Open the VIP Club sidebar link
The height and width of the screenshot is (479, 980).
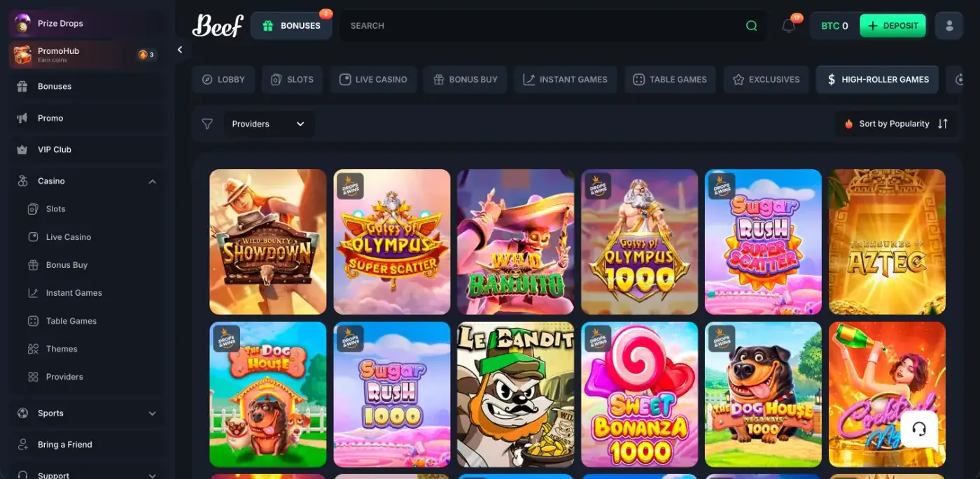(x=87, y=150)
